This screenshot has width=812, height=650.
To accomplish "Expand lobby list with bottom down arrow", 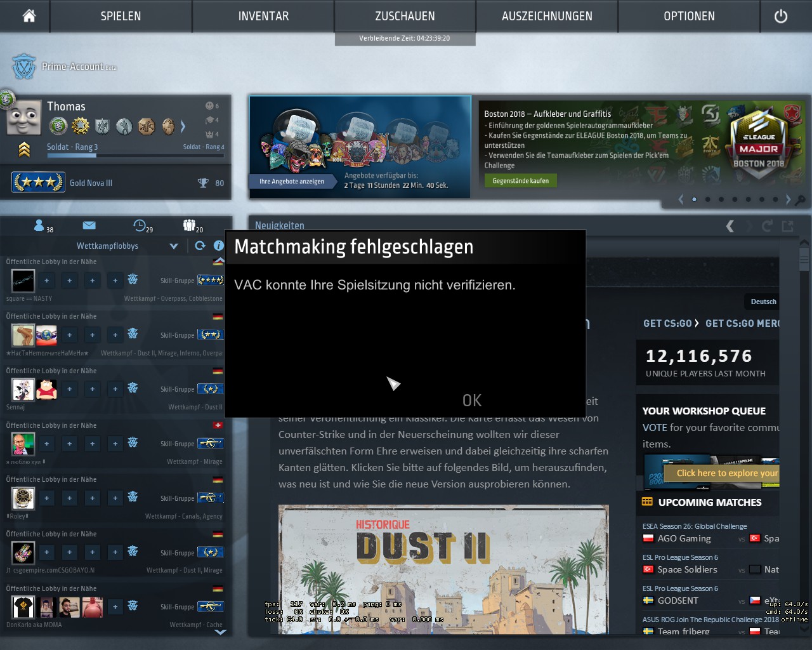I will 220,632.
